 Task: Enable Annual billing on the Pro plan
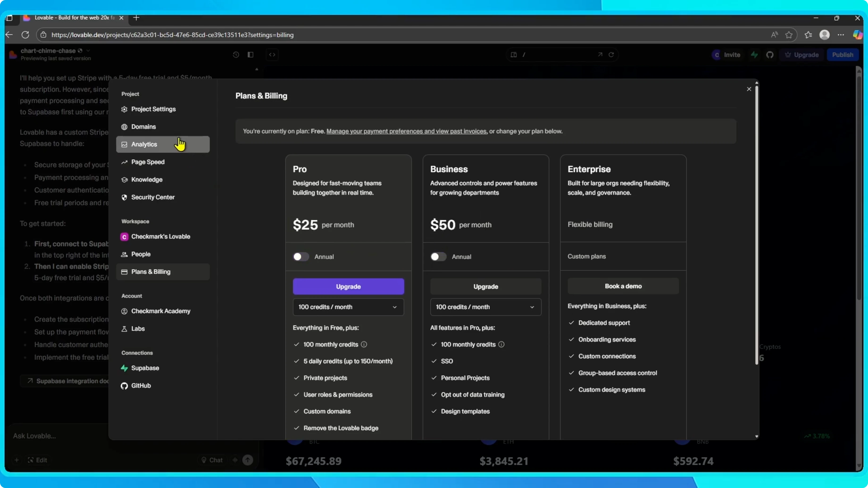coord(301,257)
